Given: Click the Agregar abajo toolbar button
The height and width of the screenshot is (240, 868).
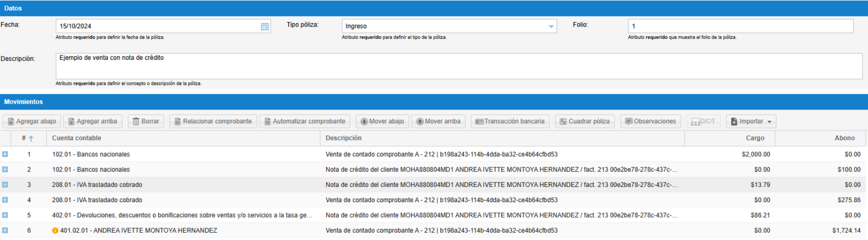Looking at the screenshot, I should click(x=32, y=121).
